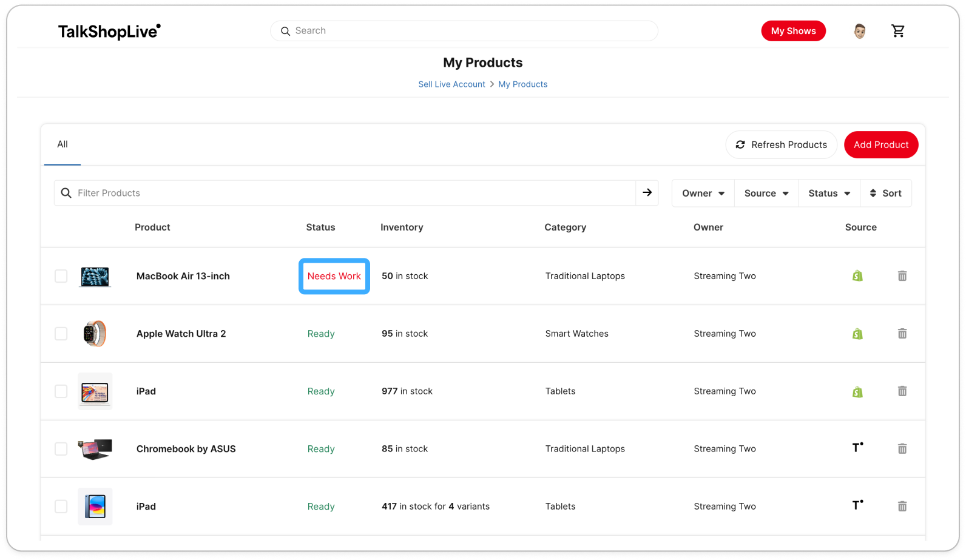Screen dimensions: 966x560
Task: Select the MacBook Air 13-inch checkbox
Action: tap(61, 276)
